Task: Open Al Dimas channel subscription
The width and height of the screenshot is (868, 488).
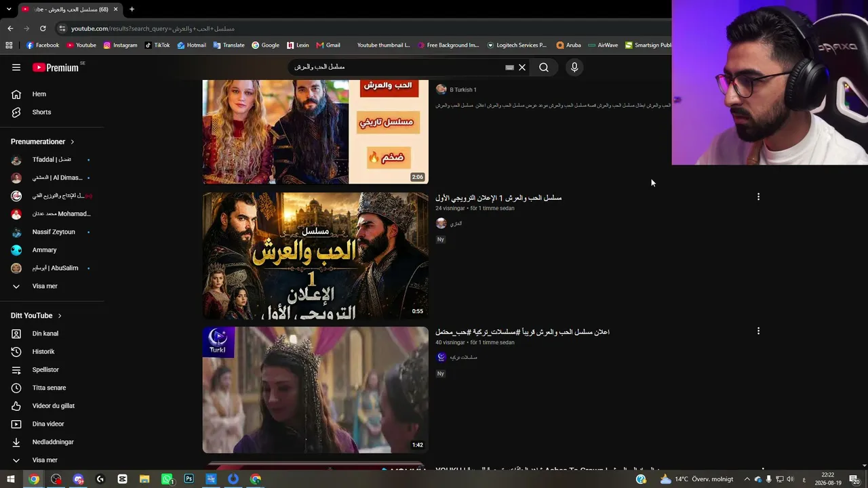Action: tap(52, 178)
